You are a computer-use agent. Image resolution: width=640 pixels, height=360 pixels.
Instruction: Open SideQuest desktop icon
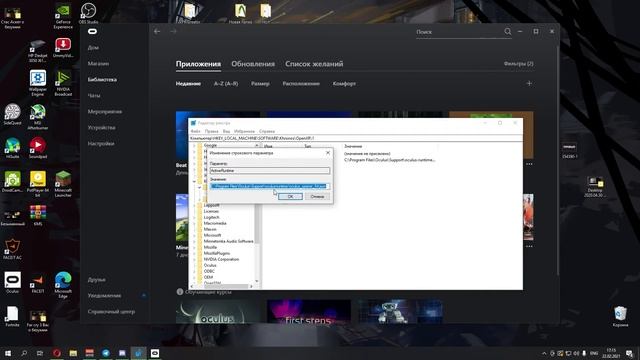[x=12, y=114]
